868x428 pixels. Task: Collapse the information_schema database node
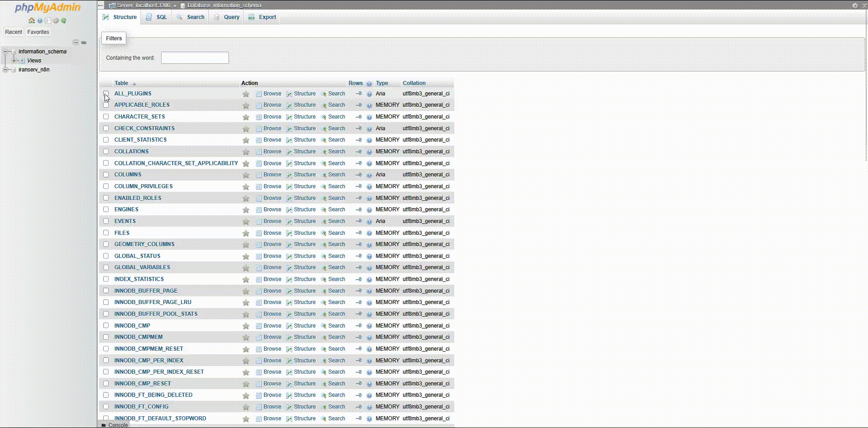6,52
